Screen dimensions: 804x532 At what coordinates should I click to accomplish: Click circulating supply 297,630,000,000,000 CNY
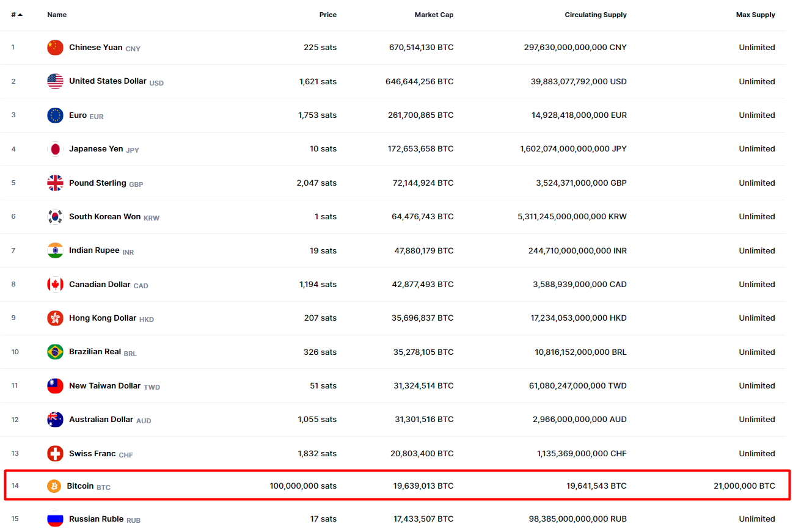pyautogui.click(x=576, y=47)
